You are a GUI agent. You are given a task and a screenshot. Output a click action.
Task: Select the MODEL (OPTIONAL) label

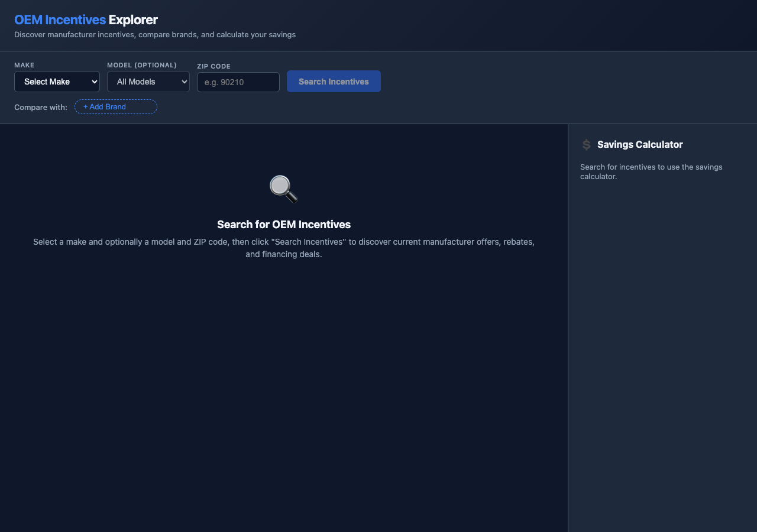click(142, 65)
